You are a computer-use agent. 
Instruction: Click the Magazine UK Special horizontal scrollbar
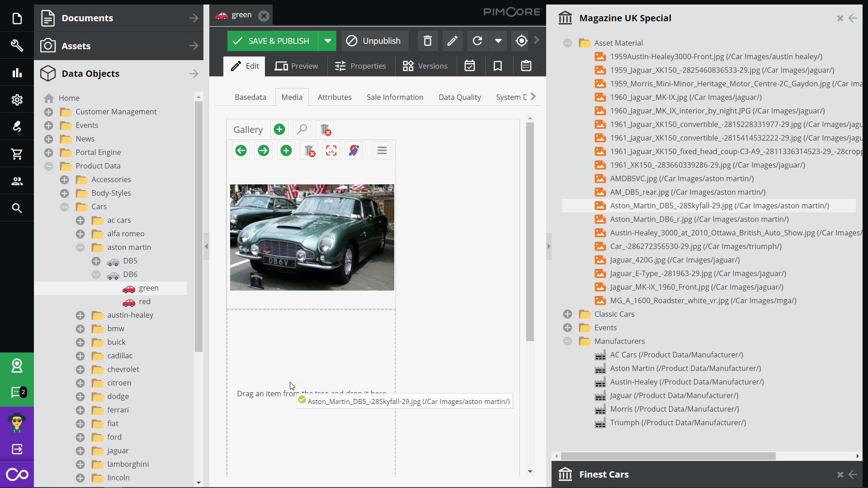[668, 456]
